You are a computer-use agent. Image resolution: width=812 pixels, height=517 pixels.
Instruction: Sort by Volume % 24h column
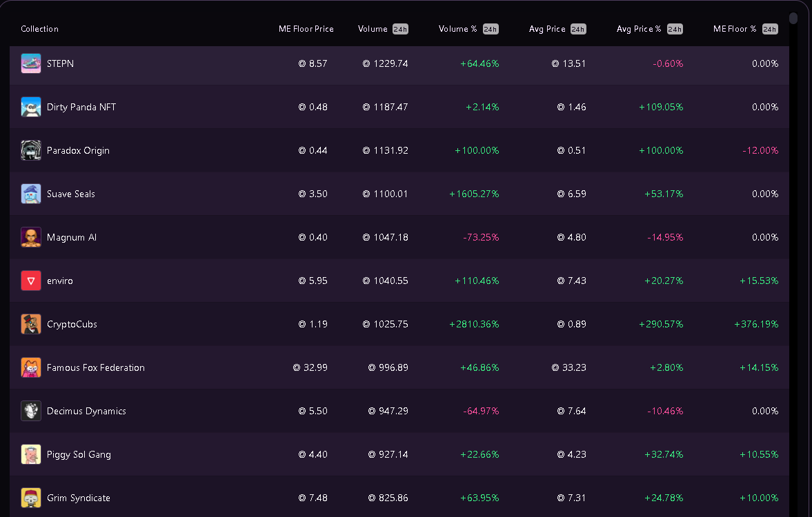coord(468,29)
